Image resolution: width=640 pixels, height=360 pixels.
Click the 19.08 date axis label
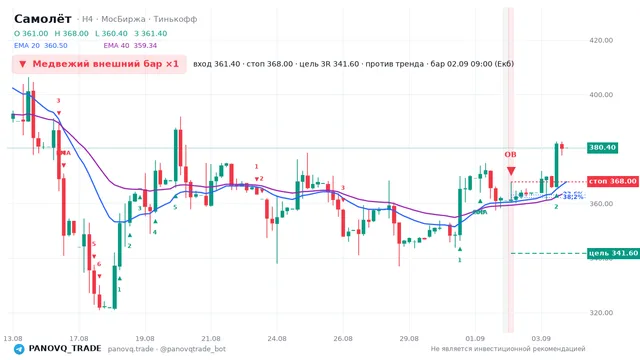tap(145, 339)
